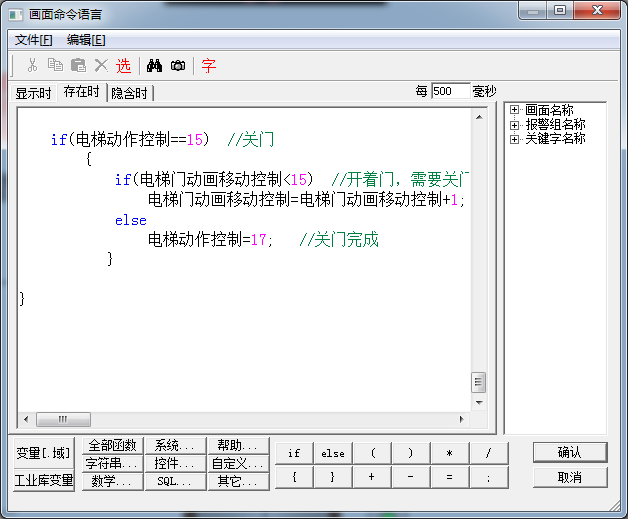This screenshot has height=519, width=628.
Task: Select 报警组名称 in the tree
Action: 555,125
